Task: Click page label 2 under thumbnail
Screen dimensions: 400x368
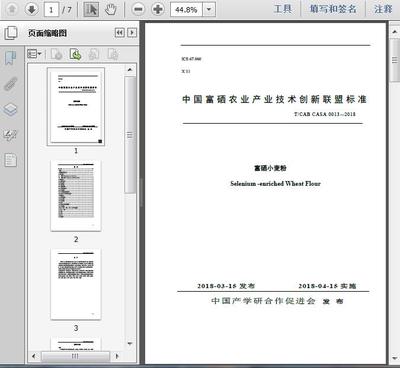Action: [x=76, y=239]
